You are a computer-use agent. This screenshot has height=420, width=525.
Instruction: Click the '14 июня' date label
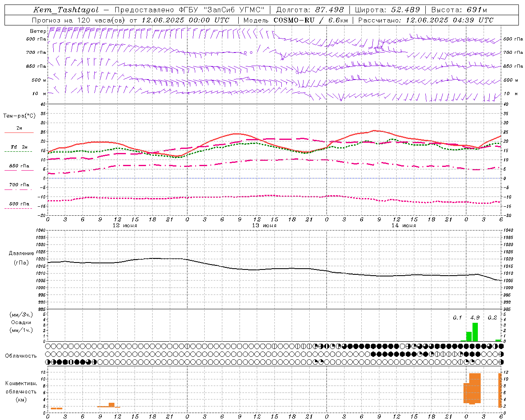(404, 226)
